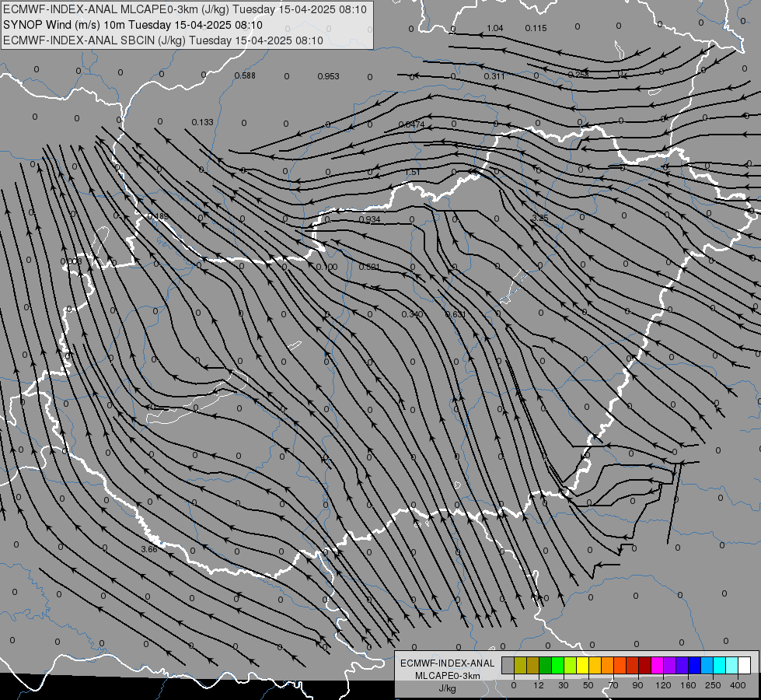
Task: Click map value 0.588
Action: click(245, 75)
